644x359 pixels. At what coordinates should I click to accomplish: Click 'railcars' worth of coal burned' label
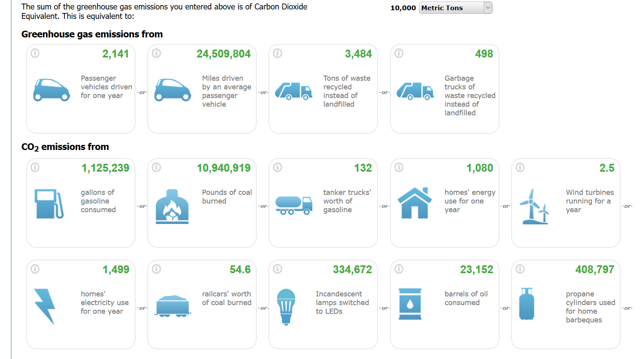[x=227, y=298]
